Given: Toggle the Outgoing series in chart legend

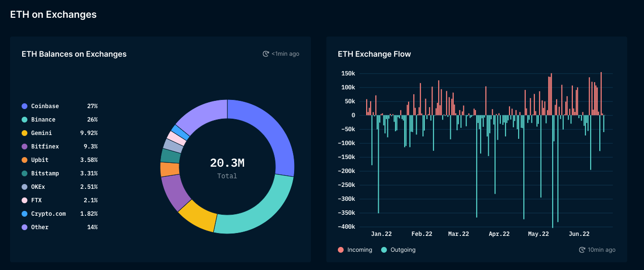Looking at the screenshot, I should click(398, 250).
